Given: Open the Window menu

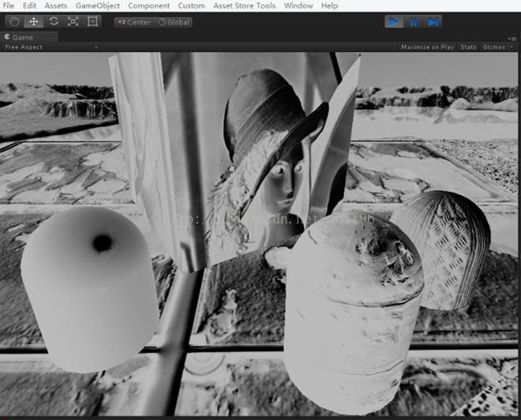Looking at the screenshot, I should 298,6.
